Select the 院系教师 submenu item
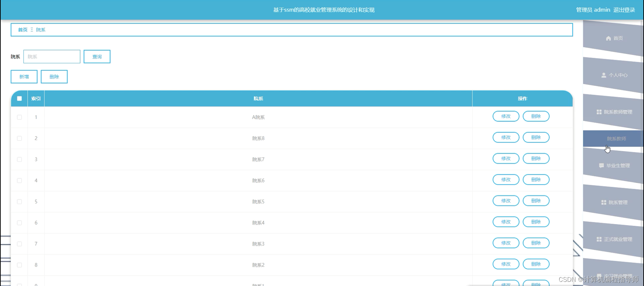This screenshot has width=644, height=286. (x=613, y=139)
